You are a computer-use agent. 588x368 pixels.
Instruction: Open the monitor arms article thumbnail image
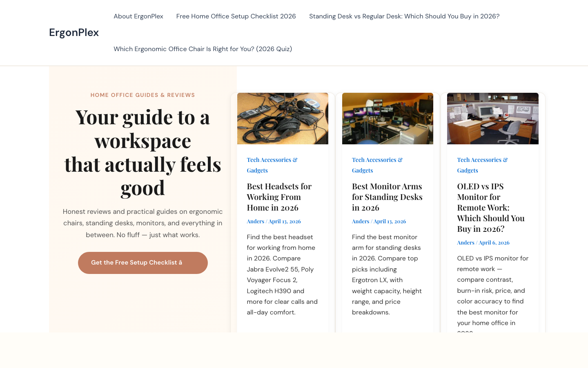point(388,119)
